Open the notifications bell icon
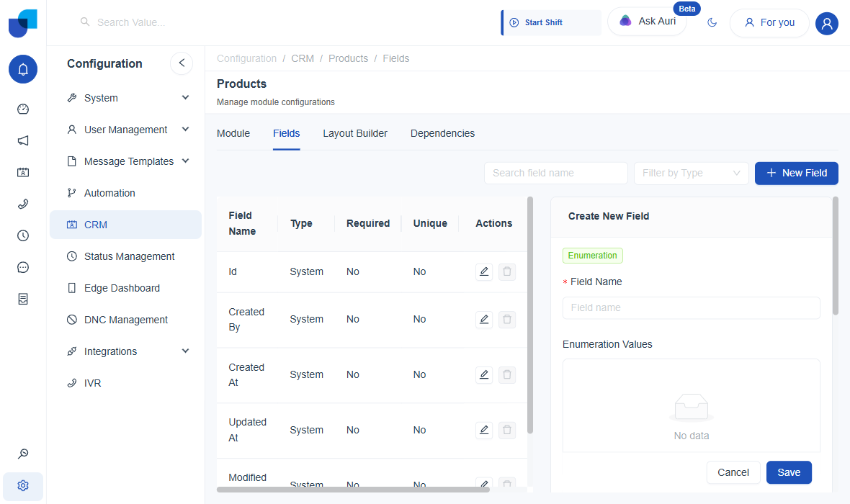Screen dimensions: 850x504 point(23,69)
